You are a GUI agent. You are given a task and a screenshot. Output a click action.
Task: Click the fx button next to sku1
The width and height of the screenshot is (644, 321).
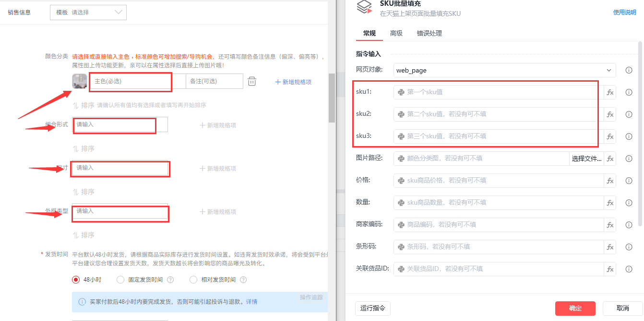pyautogui.click(x=610, y=92)
